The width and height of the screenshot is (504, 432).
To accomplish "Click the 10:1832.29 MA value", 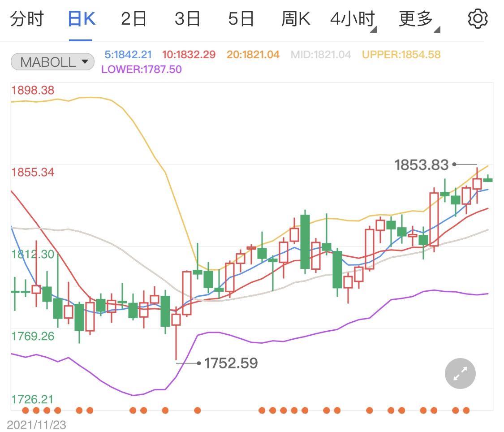I will pyautogui.click(x=189, y=55).
